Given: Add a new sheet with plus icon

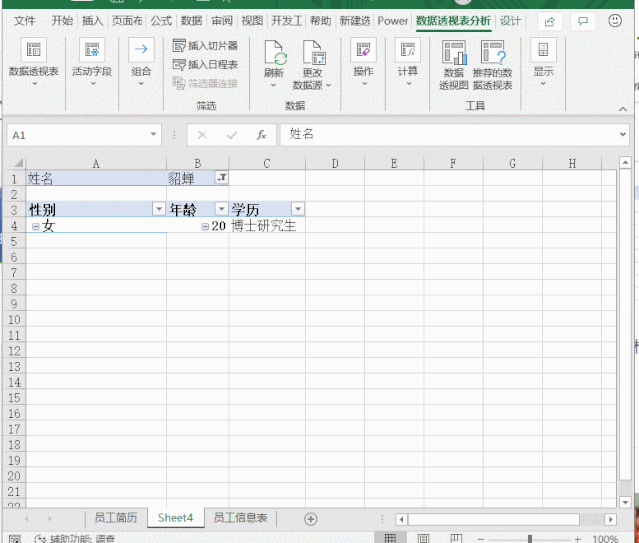Looking at the screenshot, I should [x=311, y=519].
